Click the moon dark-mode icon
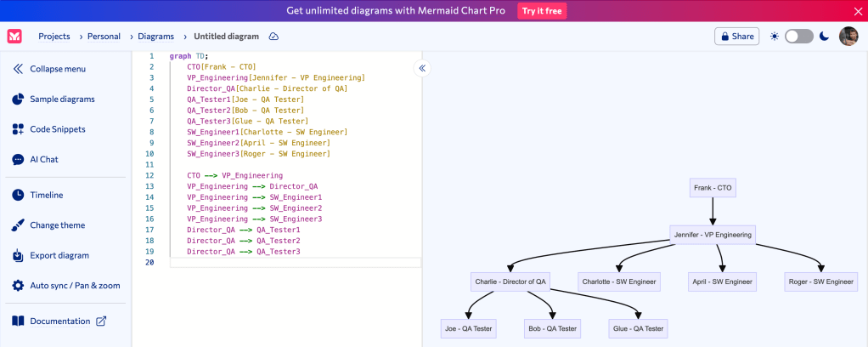Image resolution: width=868 pixels, height=347 pixels. [x=823, y=37]
